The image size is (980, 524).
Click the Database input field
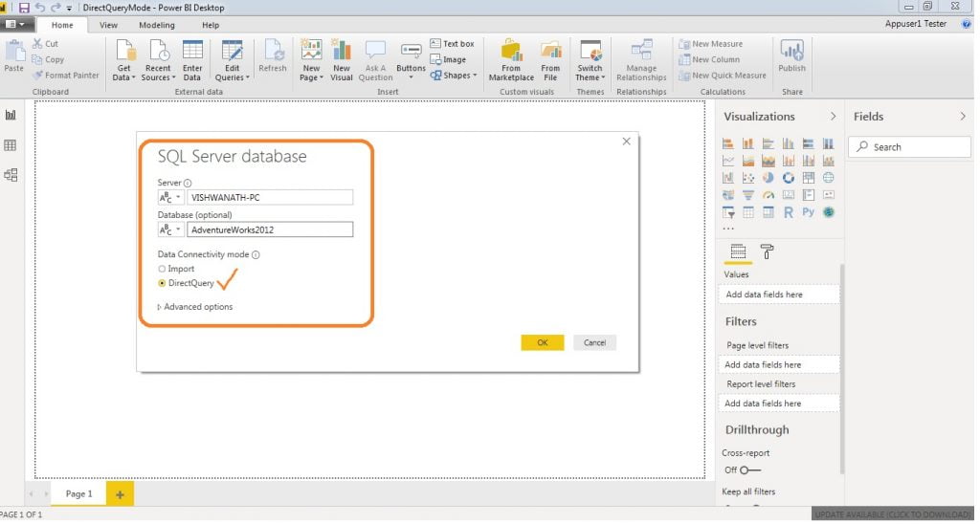tap(269, 229)
